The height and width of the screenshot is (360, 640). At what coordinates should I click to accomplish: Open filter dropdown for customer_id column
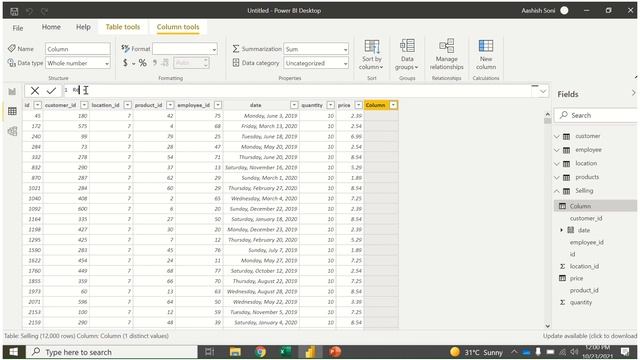point(84,105)
